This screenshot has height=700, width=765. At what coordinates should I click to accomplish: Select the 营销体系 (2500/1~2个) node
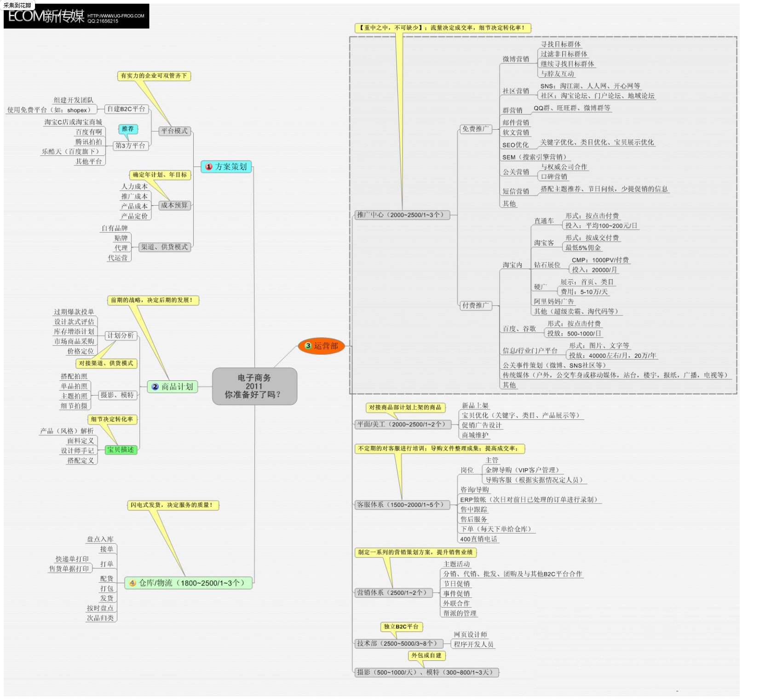coord(393,593)
